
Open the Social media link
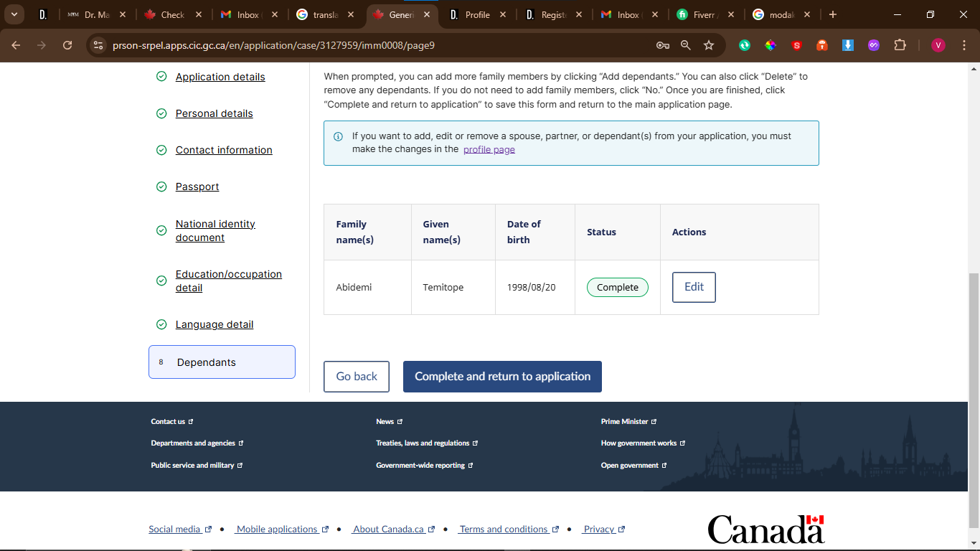pyautogui.click(x=180, y=529)
